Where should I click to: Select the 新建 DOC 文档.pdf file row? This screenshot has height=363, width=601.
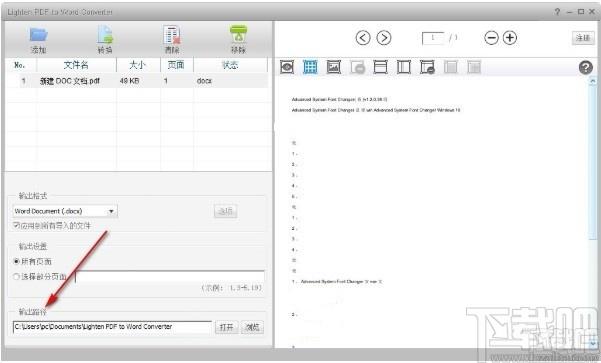pos(137,81)
